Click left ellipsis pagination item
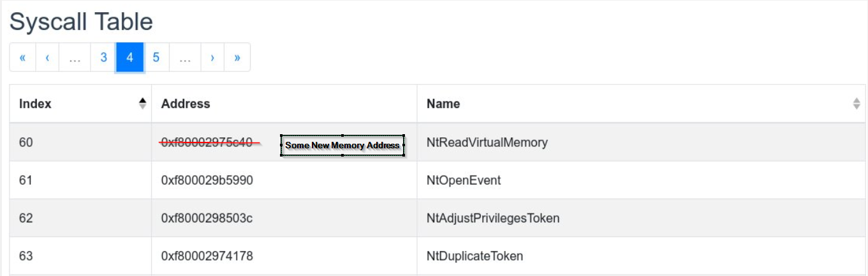868x276 pixels. coord(75,57)
